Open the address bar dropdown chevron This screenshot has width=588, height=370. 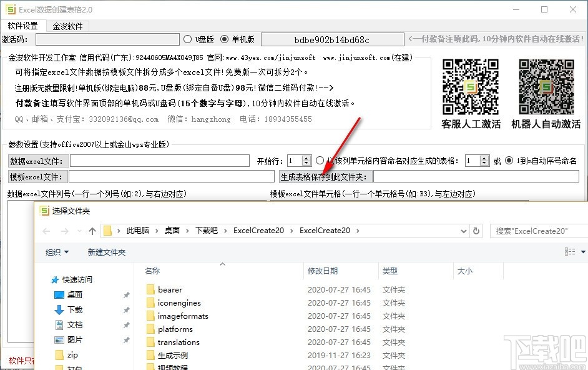pos(463,231)
